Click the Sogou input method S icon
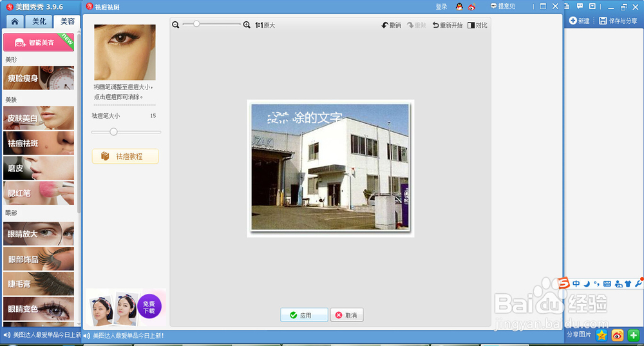The width and height of the screenshot is (644, 346). [564, 283]
